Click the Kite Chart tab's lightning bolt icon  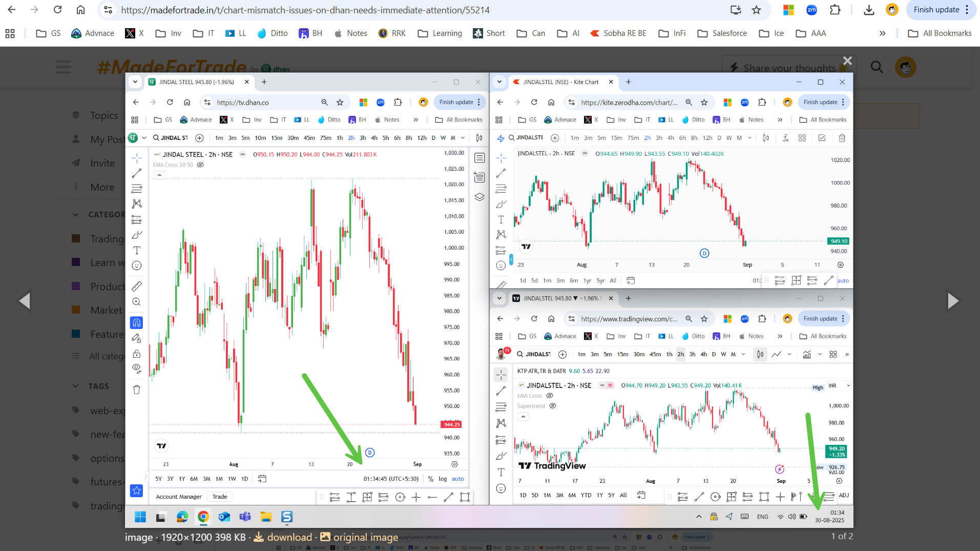click(501, 138)
